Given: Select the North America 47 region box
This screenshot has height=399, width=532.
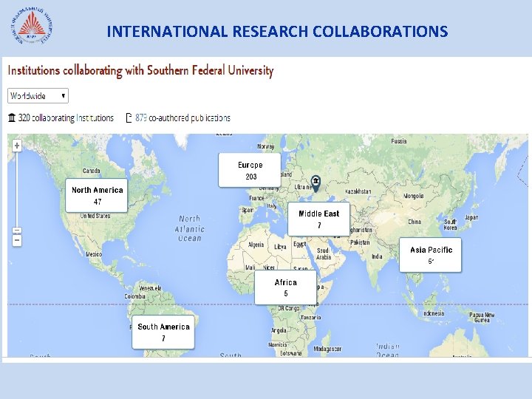Looking at the screenshot, I should coord(97,195).
